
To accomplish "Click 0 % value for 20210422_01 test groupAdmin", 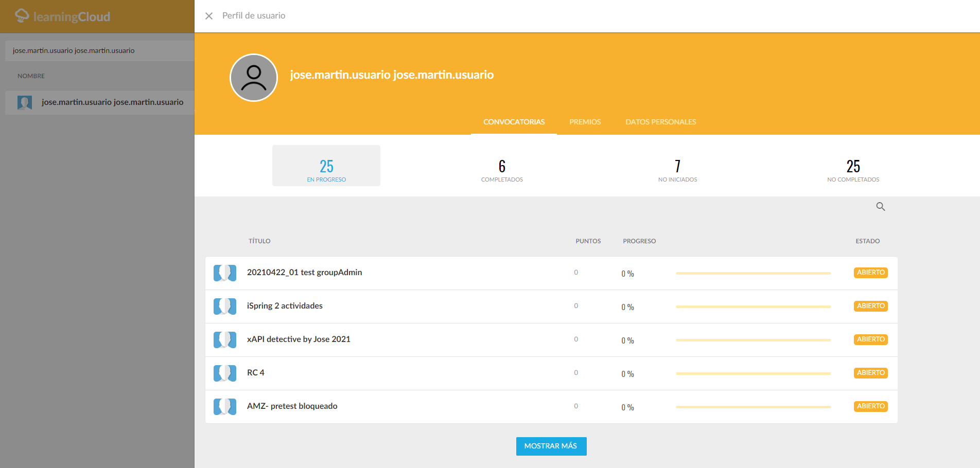I will pos(627,274).
